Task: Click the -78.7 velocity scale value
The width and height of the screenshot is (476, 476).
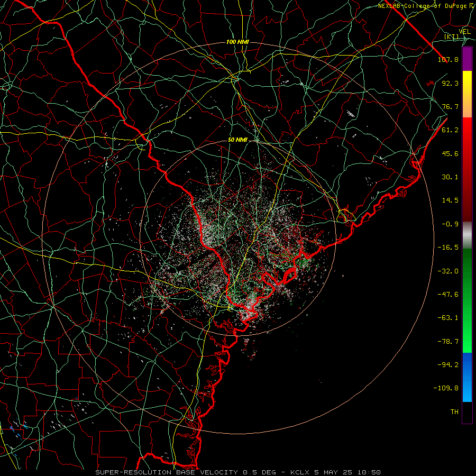Action: tap(448, 342)
